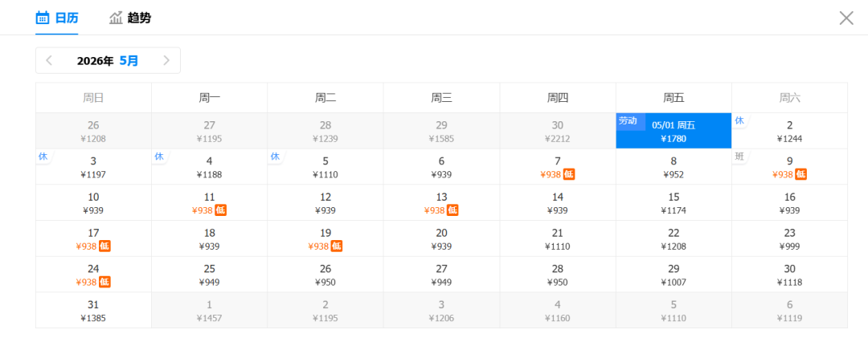Choose May 9 workday priced ¥938
Viewport: 868px width, 346px height.
point(789,167)
